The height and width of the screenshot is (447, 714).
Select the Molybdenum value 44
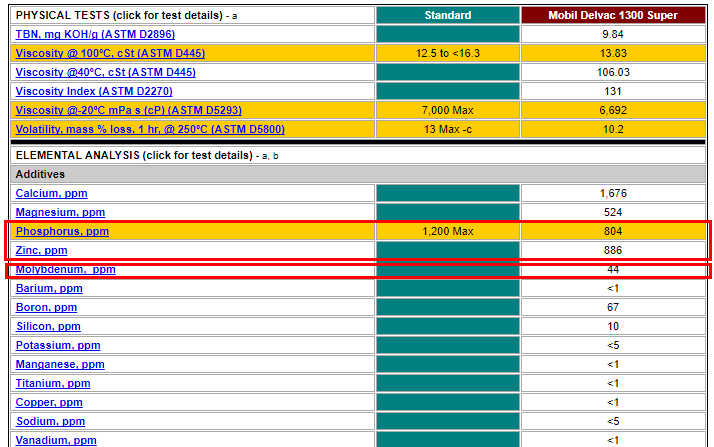[613, 269]
